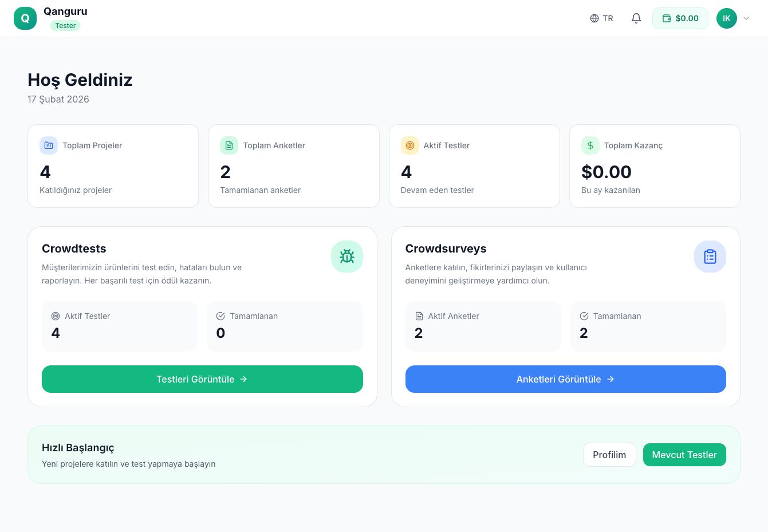Click the Aktif Testler circle icon under Crowdtests
Viewport: 768px width, 532px height.
point(56,316)
